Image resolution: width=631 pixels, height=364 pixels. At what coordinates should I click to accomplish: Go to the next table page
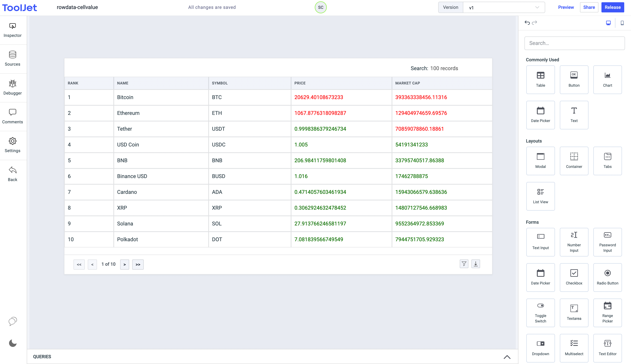125,265
